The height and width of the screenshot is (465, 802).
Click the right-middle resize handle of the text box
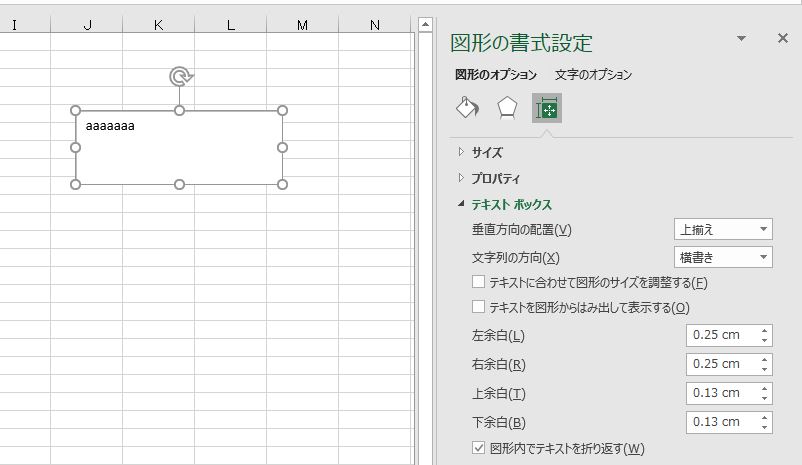(282, 147)
